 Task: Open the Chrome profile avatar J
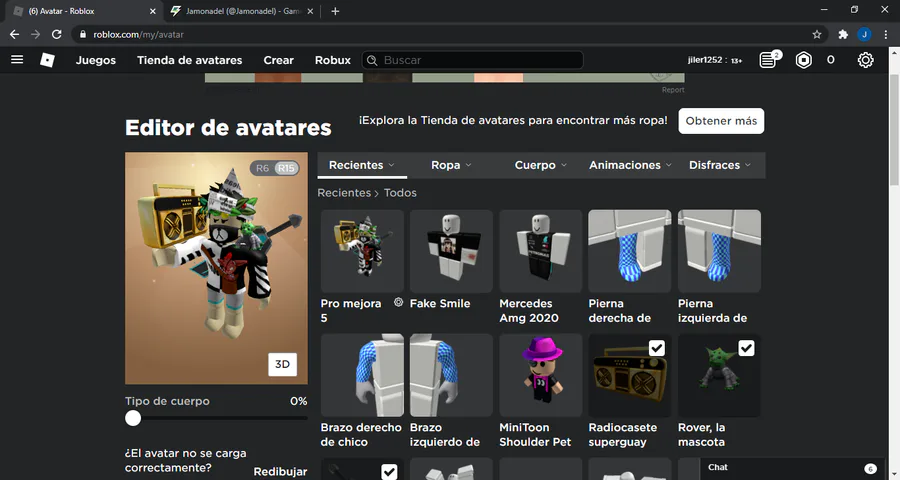(x=864, y=34)
